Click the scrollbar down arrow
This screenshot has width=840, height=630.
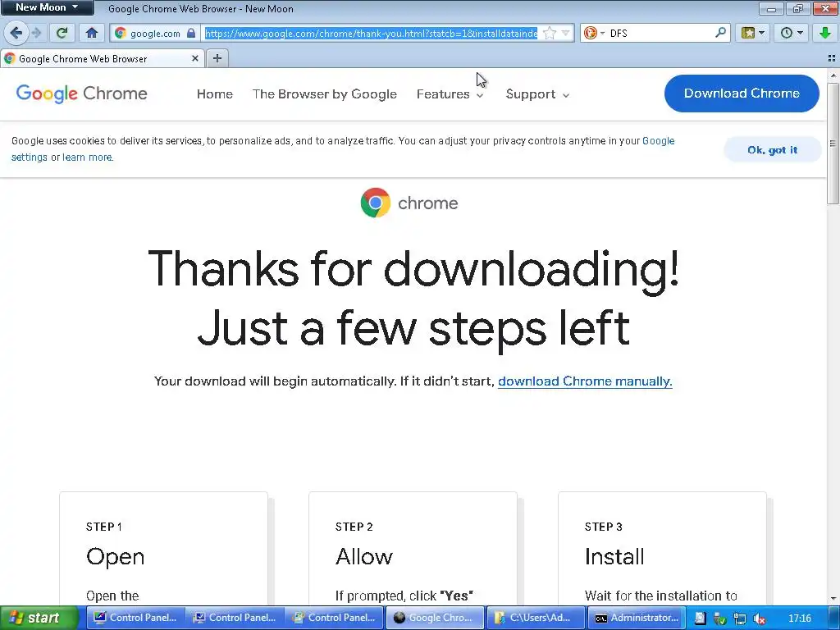[x=833, y=598]
